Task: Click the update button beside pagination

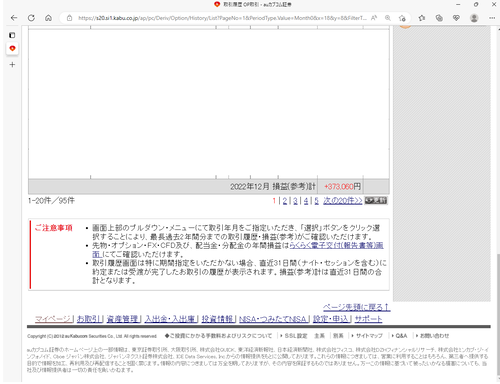Action: click(x=376, y=200)
